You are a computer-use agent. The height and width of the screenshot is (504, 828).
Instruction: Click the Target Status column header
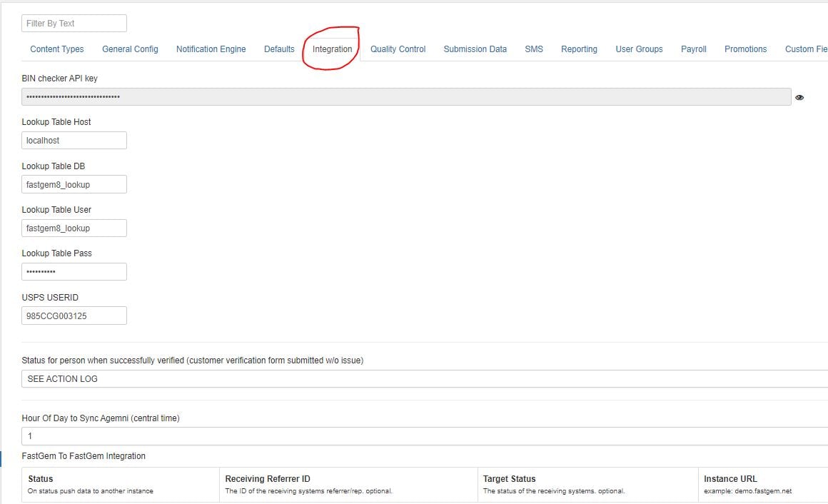tap(509, 478)
